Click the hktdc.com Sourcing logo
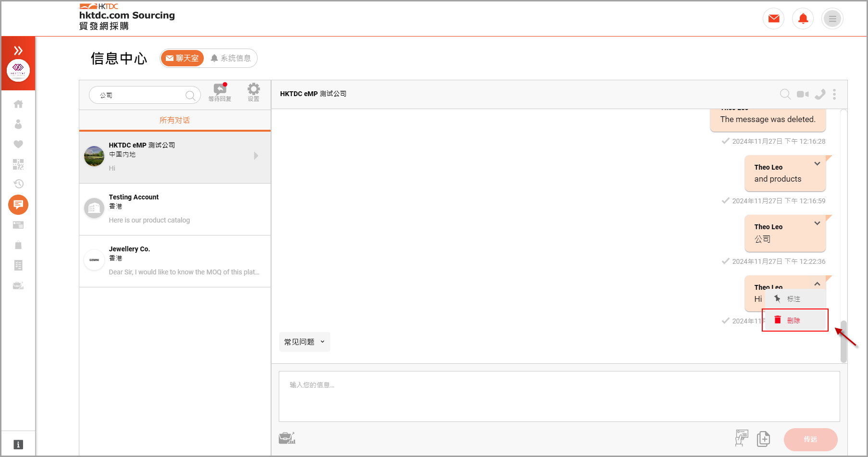Screen dimensions: 868x457 (x=127, y=16)
